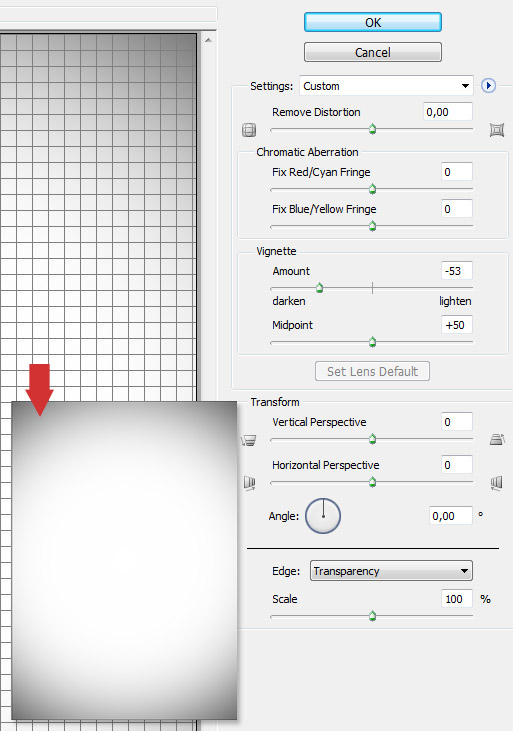Click the Vignette Amount slider handle

pyautogui.click(x=319, y=288)
